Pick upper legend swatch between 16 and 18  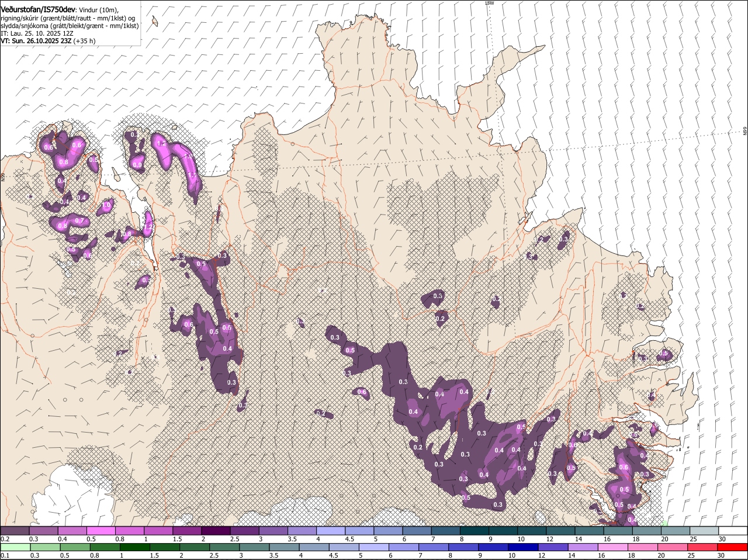coord(617,530)
